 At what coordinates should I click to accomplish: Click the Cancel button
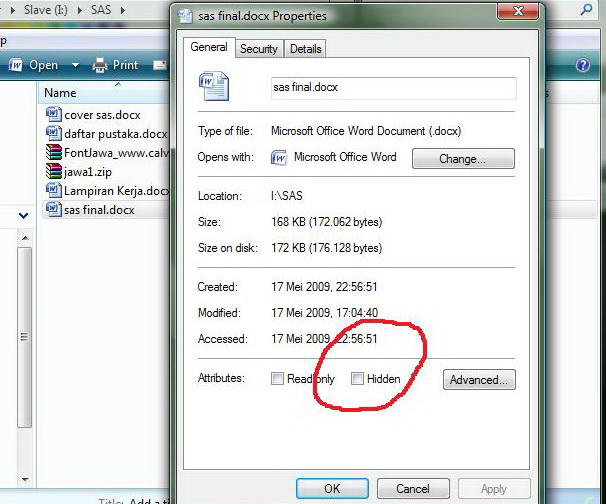click(x=413, y=489)
